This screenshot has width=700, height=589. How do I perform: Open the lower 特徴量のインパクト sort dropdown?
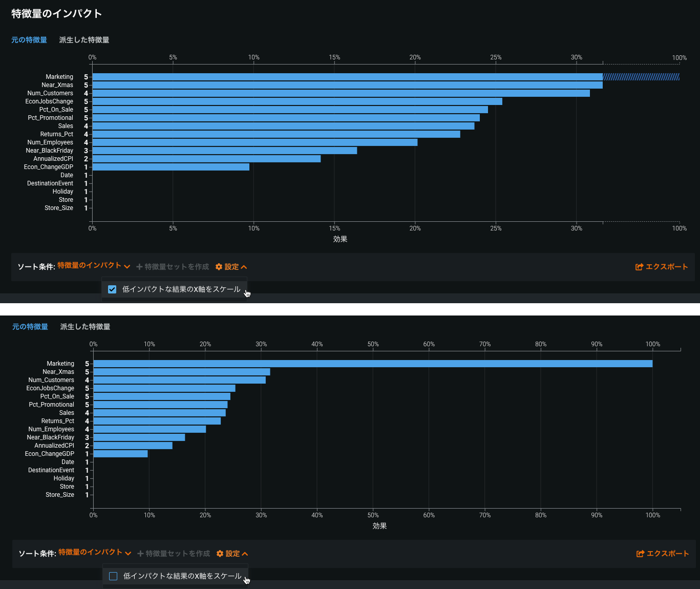pyautogui.click(x=95, y=553)
